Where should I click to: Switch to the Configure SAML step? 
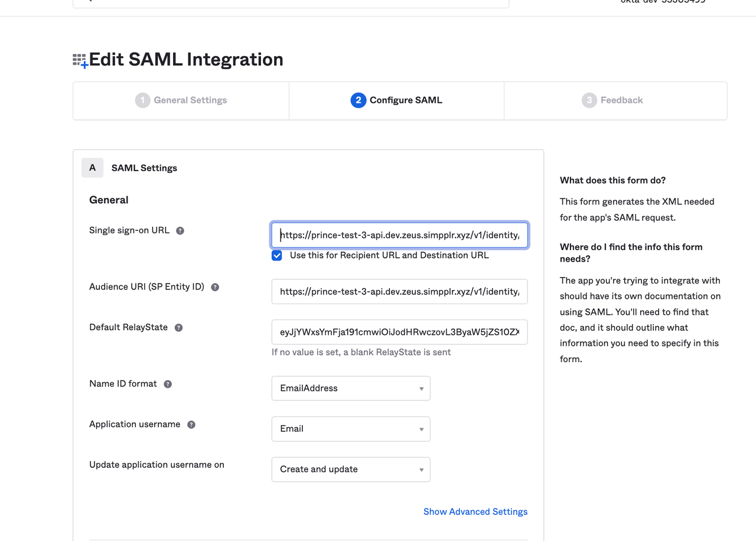point(396,100)
